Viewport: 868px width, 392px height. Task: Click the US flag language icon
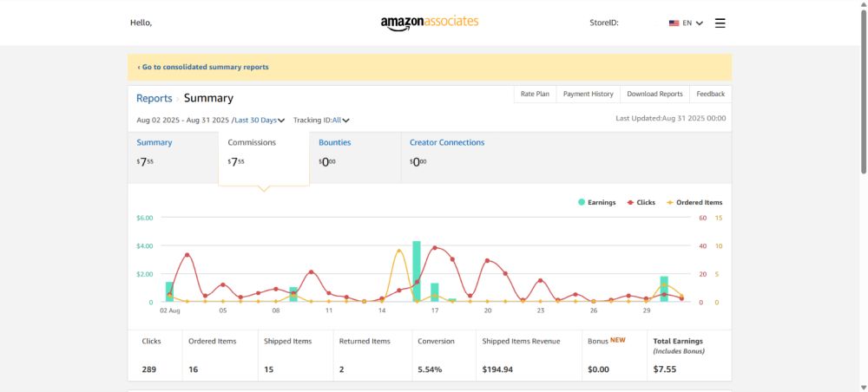pos(674,23)
